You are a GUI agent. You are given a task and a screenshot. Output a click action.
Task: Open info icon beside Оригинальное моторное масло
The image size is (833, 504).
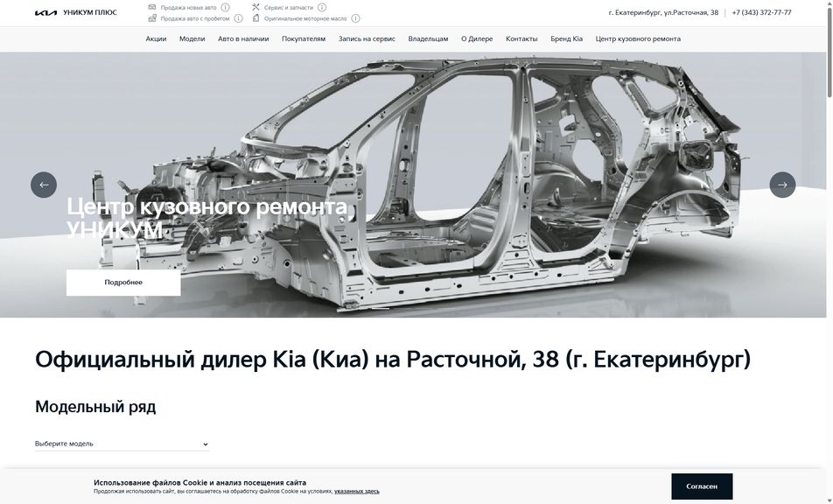pyautogui.click(x=355, y=18)
